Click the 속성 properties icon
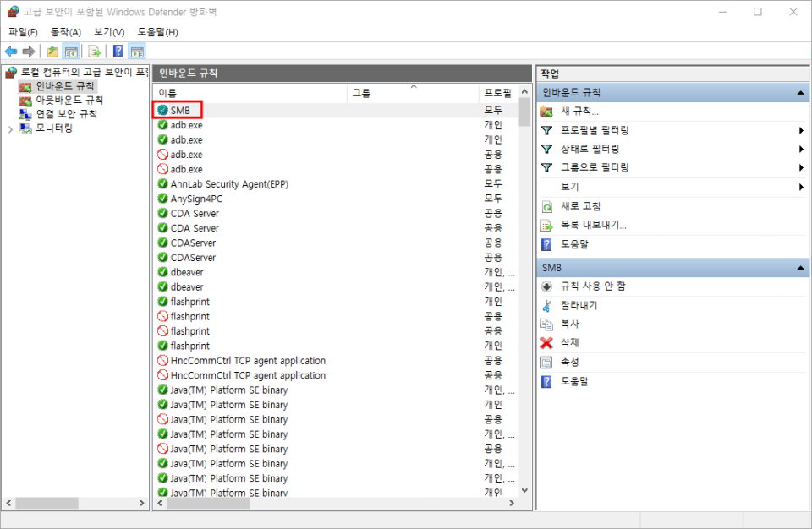Viewport: 812px width, 529px height. (x=547, y=363)
